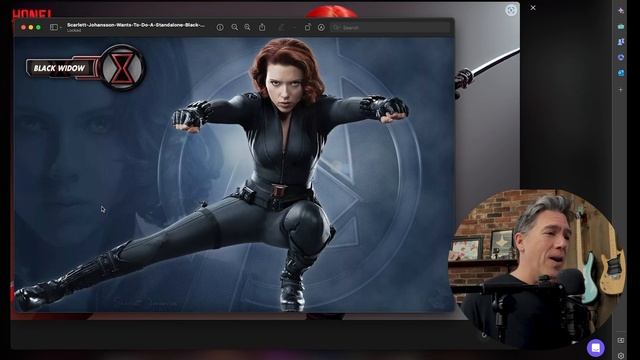Image resolution: width=640 pixels, height=360 pixels.
Task: Open the Share menu in Preview toolbar
Action: coord(262,27)
